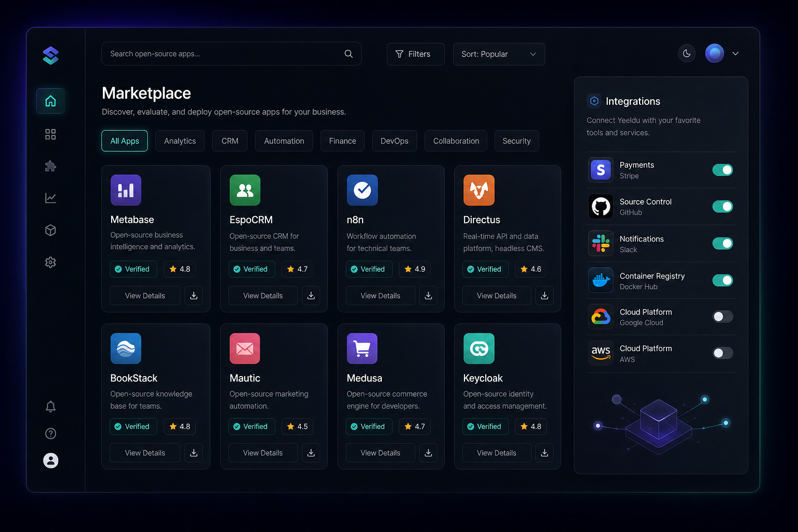
Task: Open the settings gear in sidebar
Action: pyautogui.click(x=50, y=262)
